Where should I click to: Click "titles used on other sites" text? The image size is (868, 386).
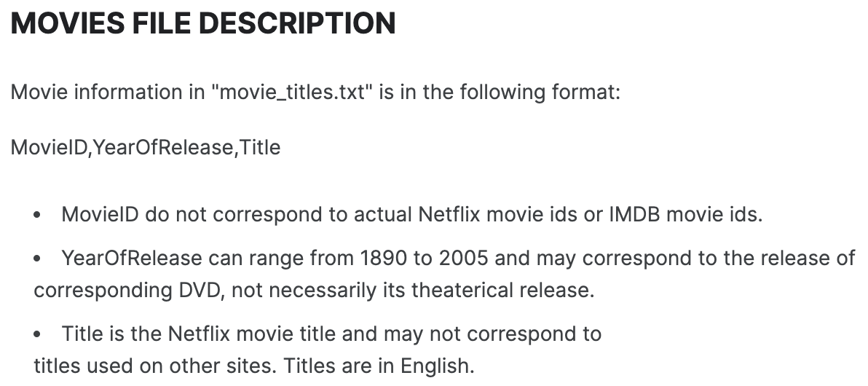[x=156, y=366]
